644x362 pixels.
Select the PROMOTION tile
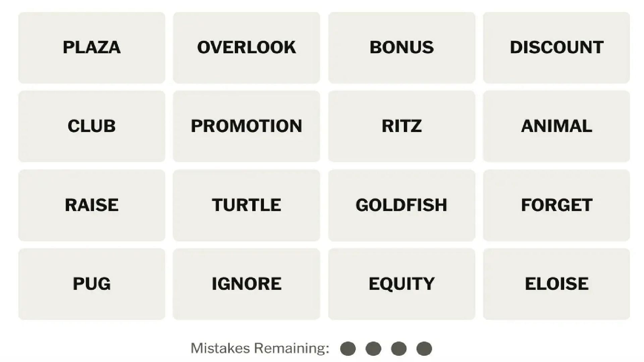coord(247,126)
